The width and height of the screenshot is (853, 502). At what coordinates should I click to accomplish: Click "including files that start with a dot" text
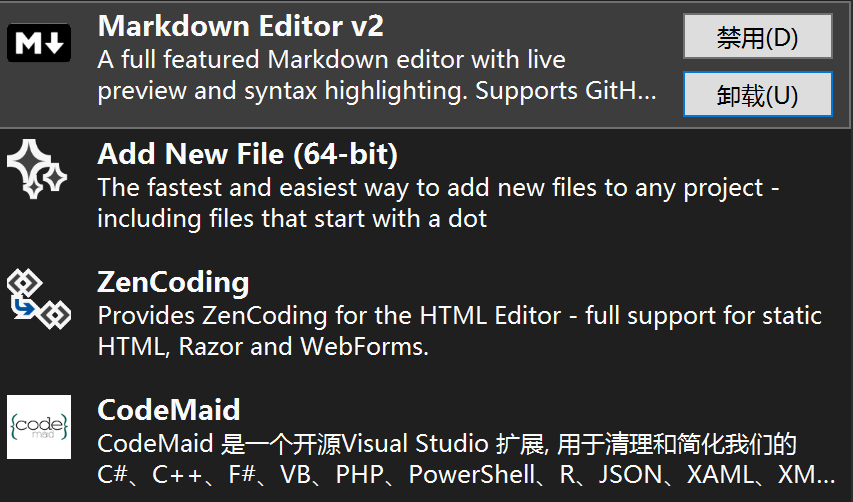292,218
